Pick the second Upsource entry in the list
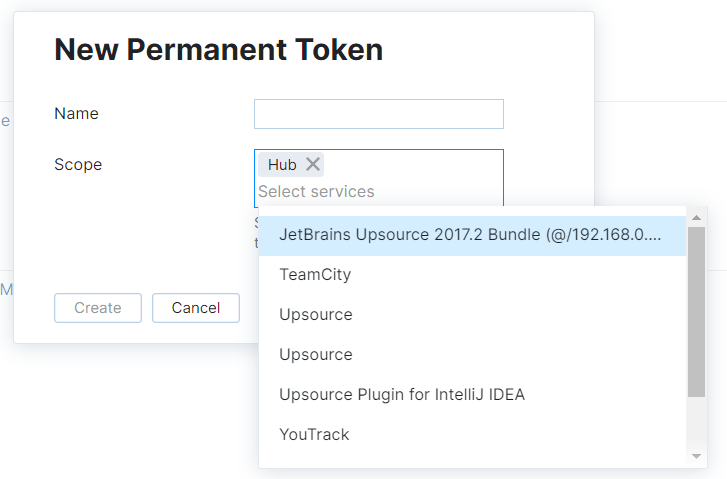Viewport: 727px width, 479px height. pyautogui.click(x=316, y=354)
